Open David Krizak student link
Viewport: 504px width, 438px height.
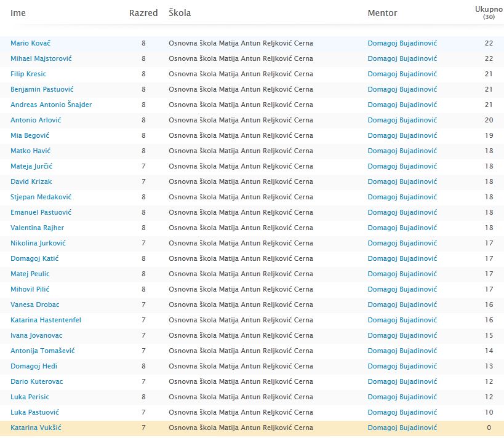pos(31,181)
